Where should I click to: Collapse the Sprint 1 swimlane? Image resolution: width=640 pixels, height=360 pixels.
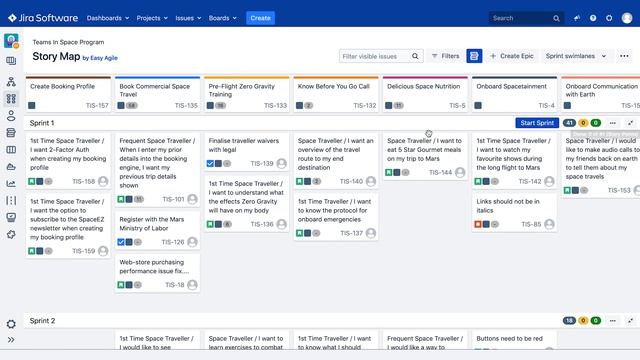pyautogui.click(x=631, y=123)
